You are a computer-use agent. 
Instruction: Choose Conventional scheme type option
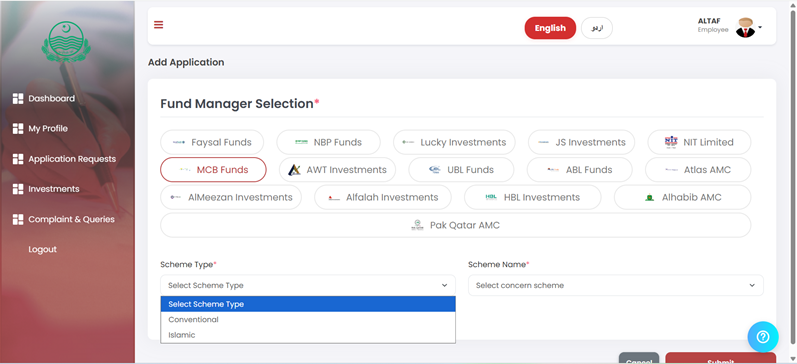[308, 320]
